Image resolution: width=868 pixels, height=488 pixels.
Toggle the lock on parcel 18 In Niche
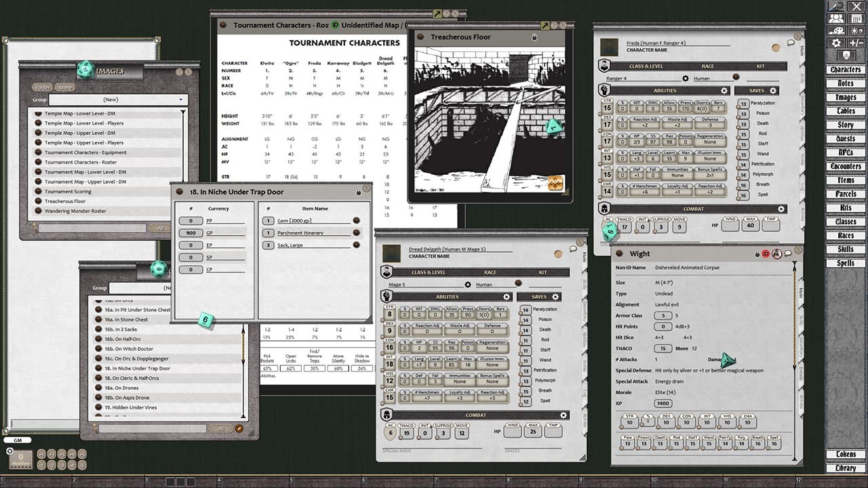pos(358,192)
